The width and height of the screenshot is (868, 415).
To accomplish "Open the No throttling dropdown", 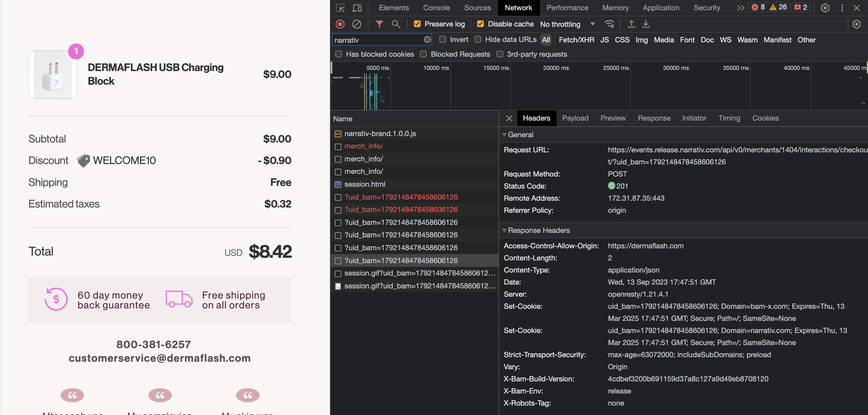I will tap(567, 24).
